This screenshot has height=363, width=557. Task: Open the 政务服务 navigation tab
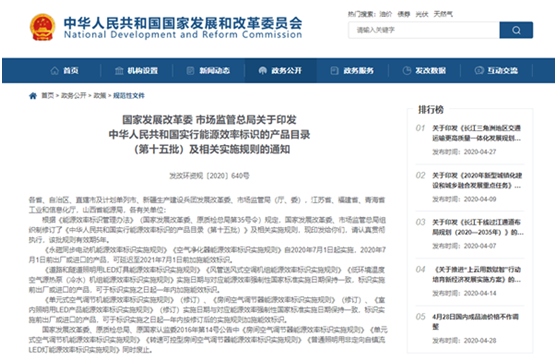pos(352,71)
